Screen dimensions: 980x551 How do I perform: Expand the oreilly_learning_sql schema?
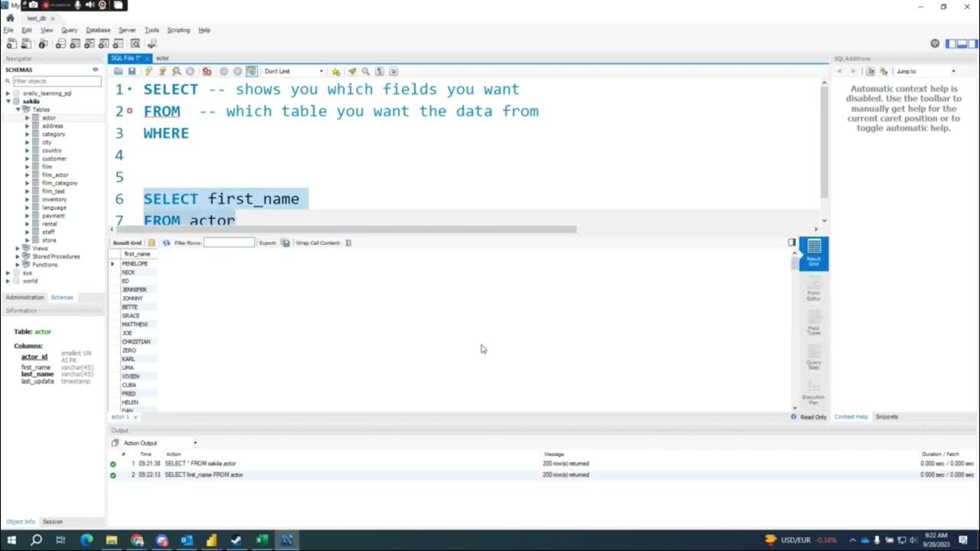(8, 93)
